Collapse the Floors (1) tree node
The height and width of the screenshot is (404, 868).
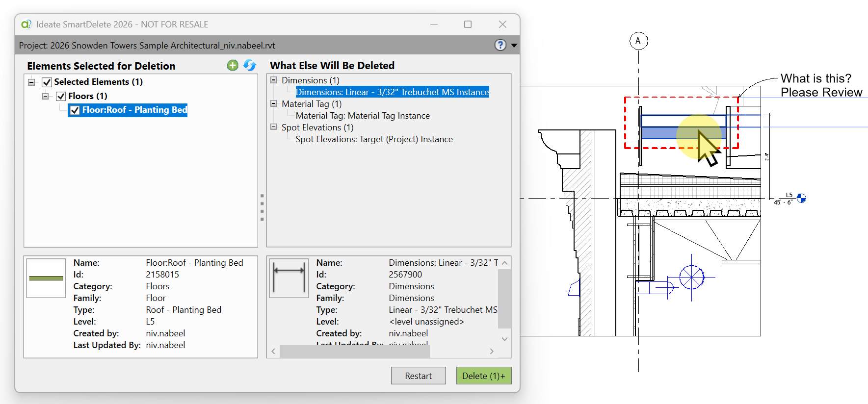[45, 96]
